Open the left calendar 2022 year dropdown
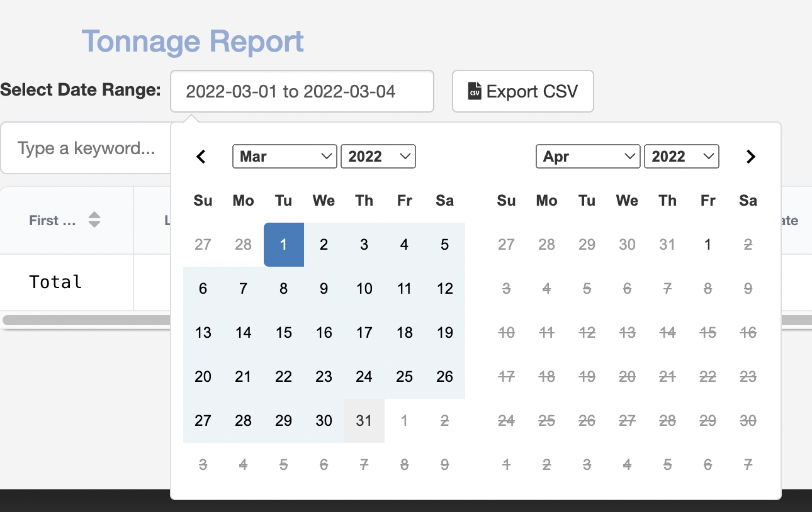Viewport: 812px width, 512px height. tap(378, 157)
